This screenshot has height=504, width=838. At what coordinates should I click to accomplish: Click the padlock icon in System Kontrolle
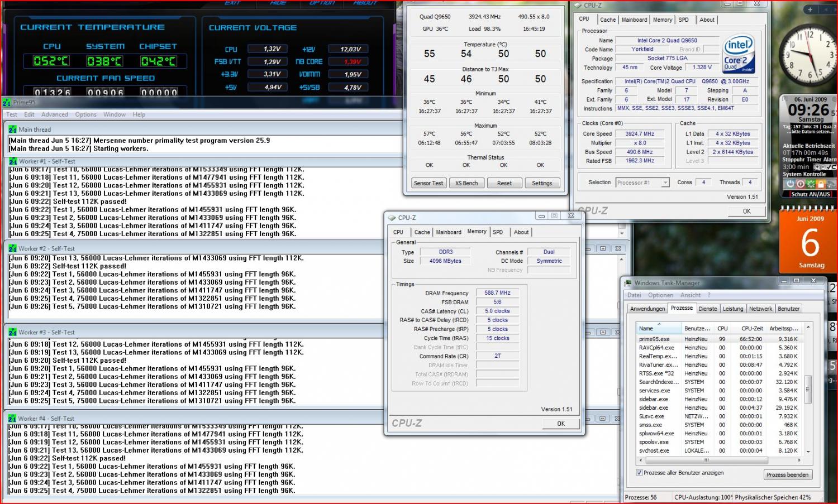click(822, 184)
